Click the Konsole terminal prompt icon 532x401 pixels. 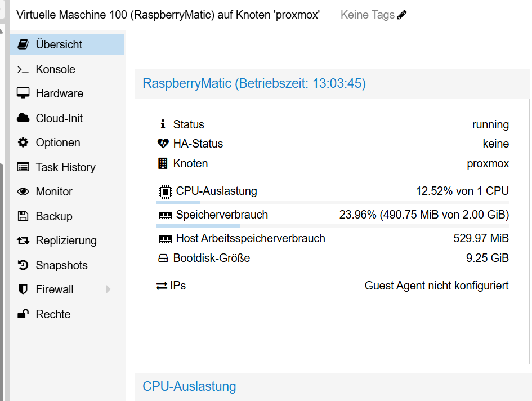point(23,69)
